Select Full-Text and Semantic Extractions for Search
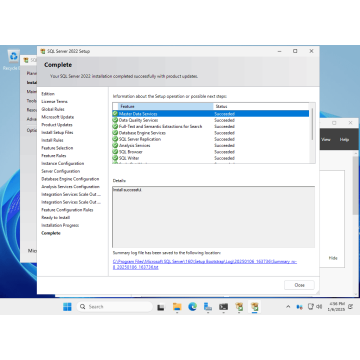The height and width of the screenshot is (360, 360). click(x=211, y=126)
